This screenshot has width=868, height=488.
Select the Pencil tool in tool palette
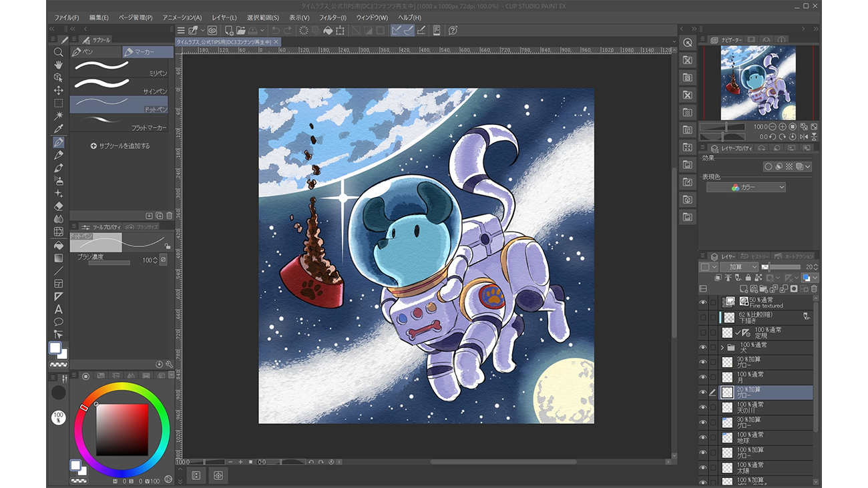point(59,155)
